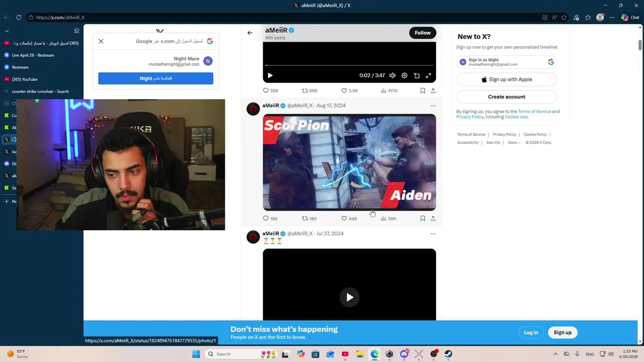Mute the top video's volume
The image size is (644, 362).
pos(392,75)
